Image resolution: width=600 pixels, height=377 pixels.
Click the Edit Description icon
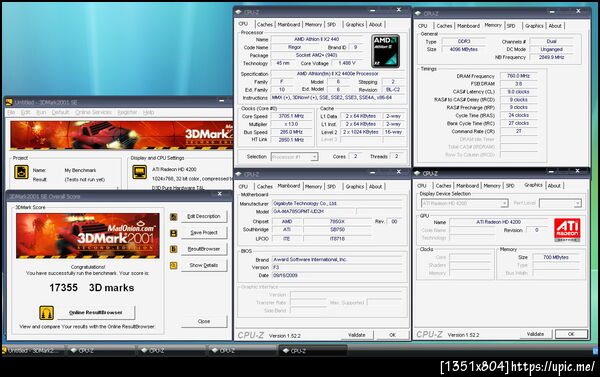click(x=173, y=217)
